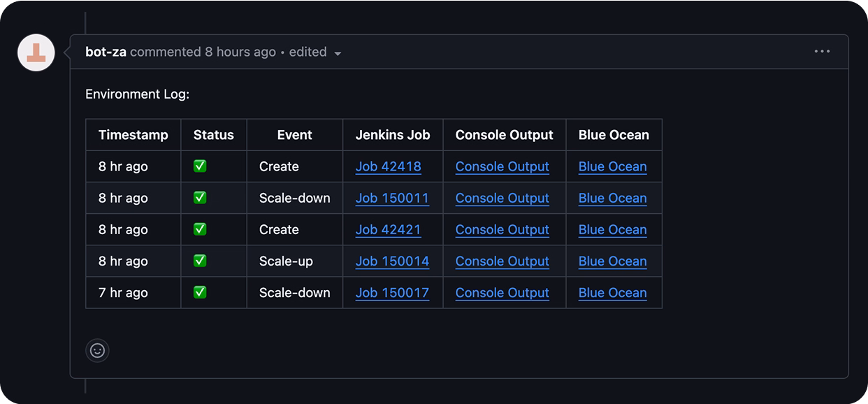
Task: Open Blue Ocean for Job 150011
Action: click(x=613, y=198)
